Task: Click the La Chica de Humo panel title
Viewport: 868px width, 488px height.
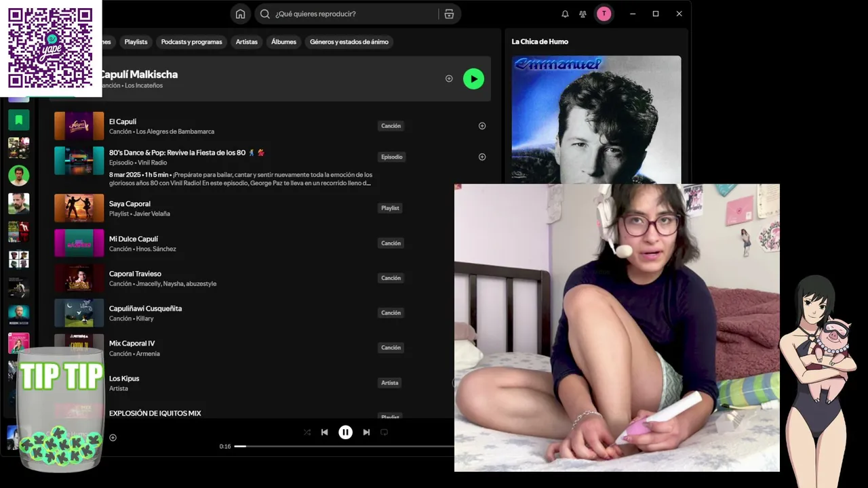Action: [x=540, y=41]
